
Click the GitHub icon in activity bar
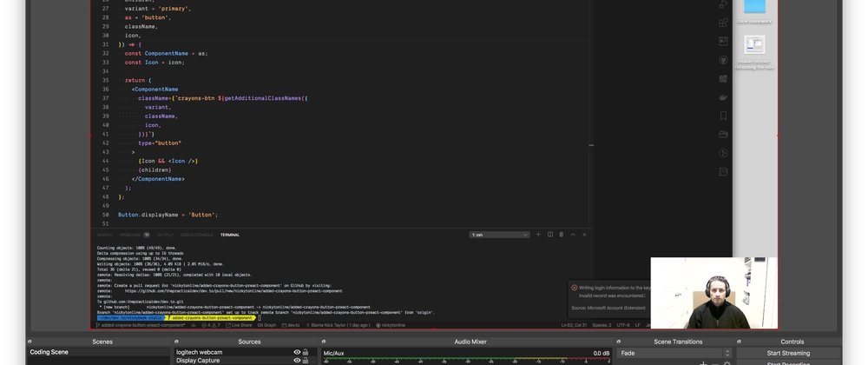point(723,60)
